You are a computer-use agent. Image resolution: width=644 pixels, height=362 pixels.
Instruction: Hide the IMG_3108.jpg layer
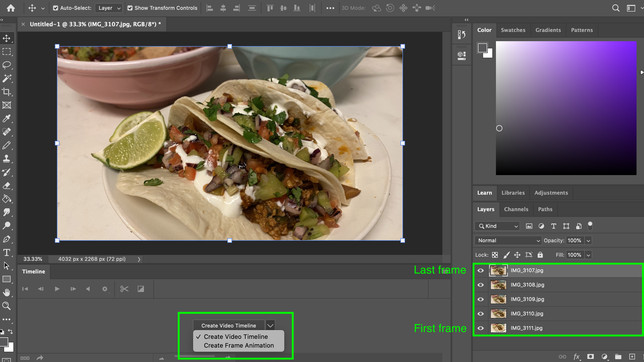(481, 285)
